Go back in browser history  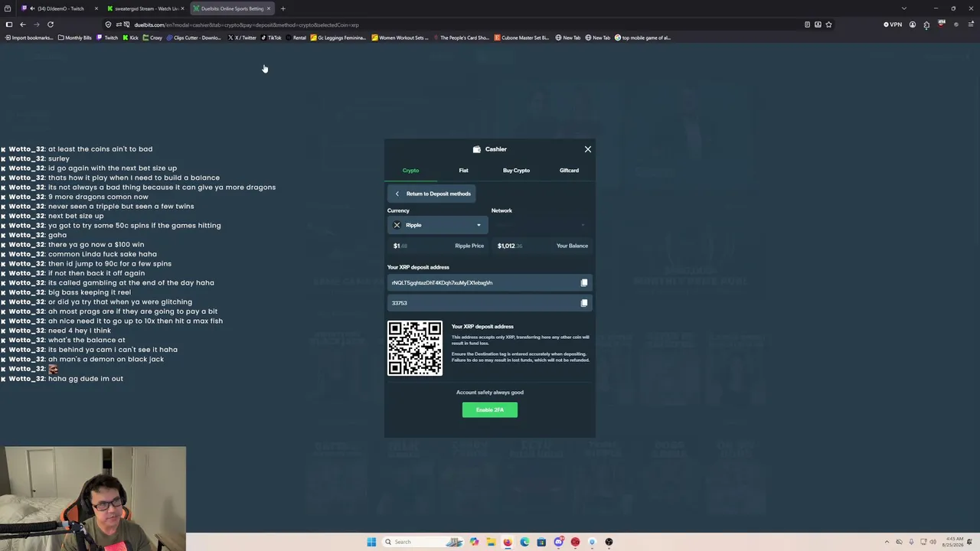(22, 24)
